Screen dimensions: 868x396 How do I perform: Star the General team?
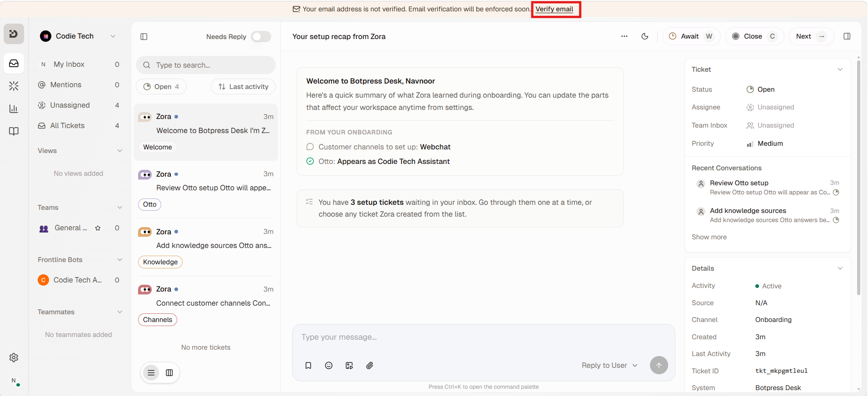[x=98, y=228]
